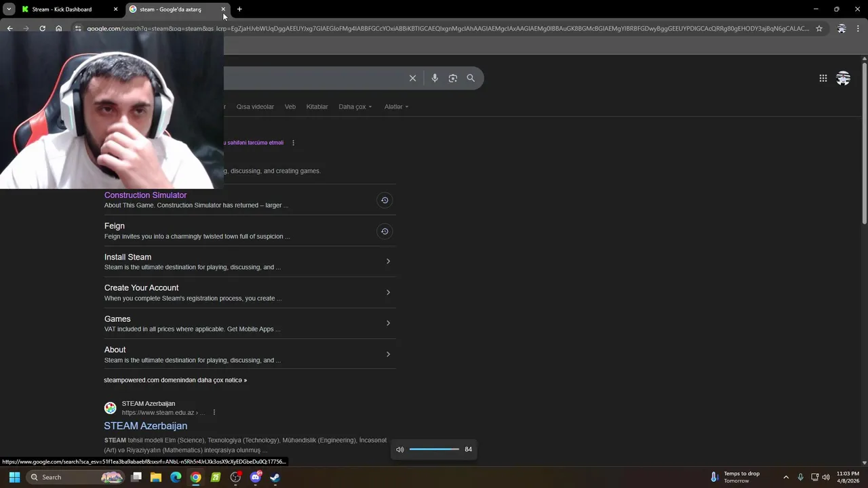
Task: Click the page vertical scrollbar
Action: pyautogui.click(x=864, y=142)
